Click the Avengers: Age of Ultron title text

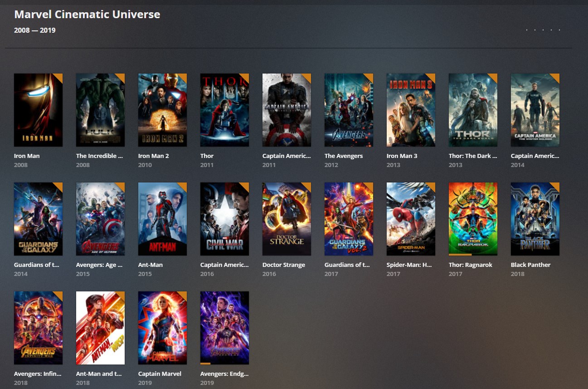pos(99,265)
